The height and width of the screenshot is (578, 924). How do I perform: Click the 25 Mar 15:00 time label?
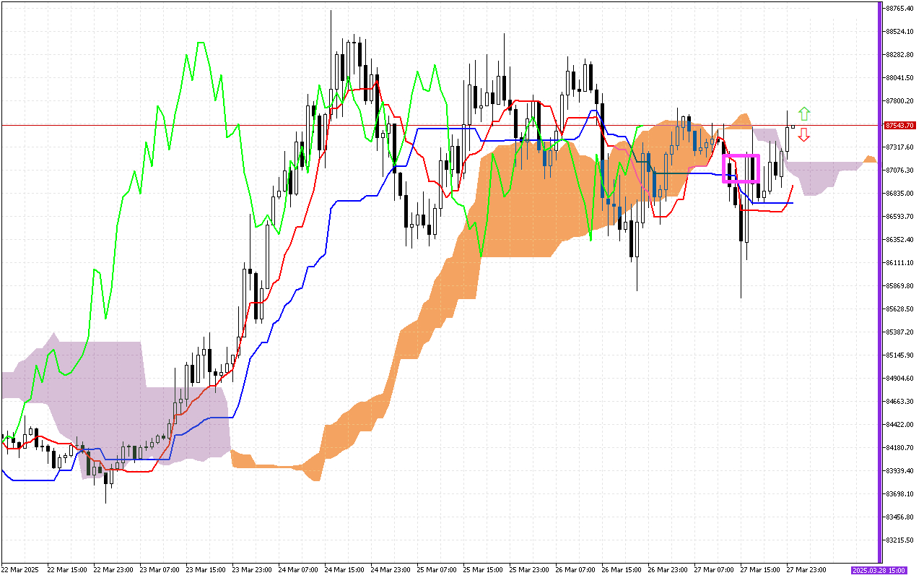[x=482, y=570]
